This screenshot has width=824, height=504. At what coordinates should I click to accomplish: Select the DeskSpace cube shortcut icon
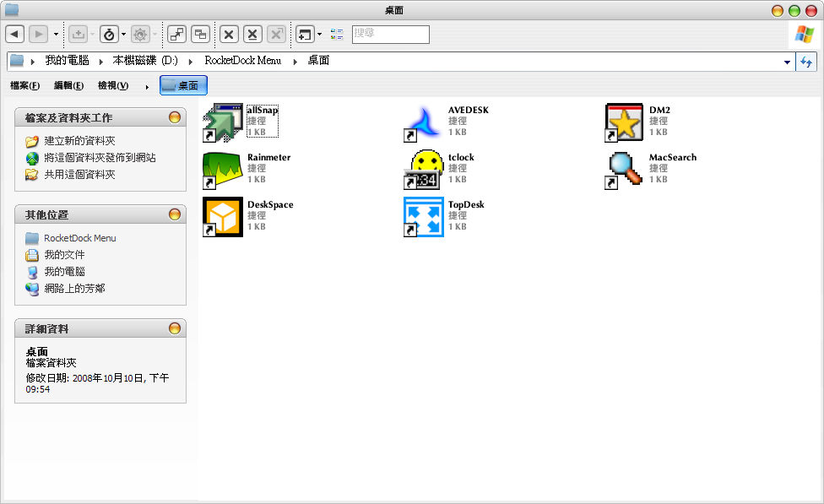[x=223, y=217]
